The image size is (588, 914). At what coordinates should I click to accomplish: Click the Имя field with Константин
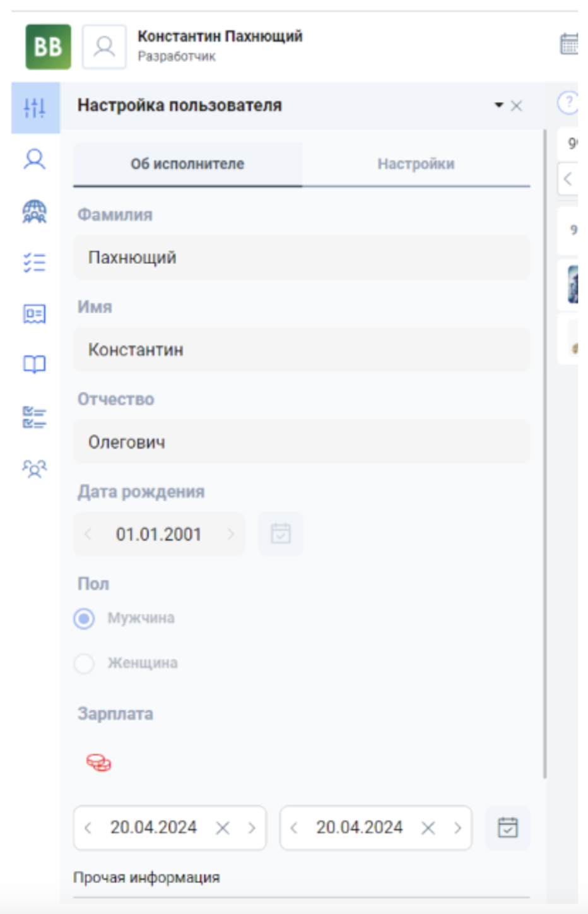[302, 350]
